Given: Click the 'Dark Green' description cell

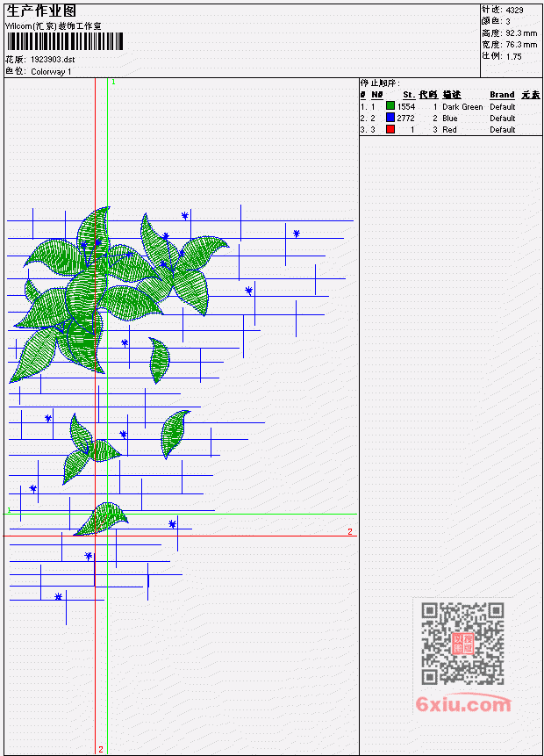Looking at the screenshot, I should click(x=462, y=106).
